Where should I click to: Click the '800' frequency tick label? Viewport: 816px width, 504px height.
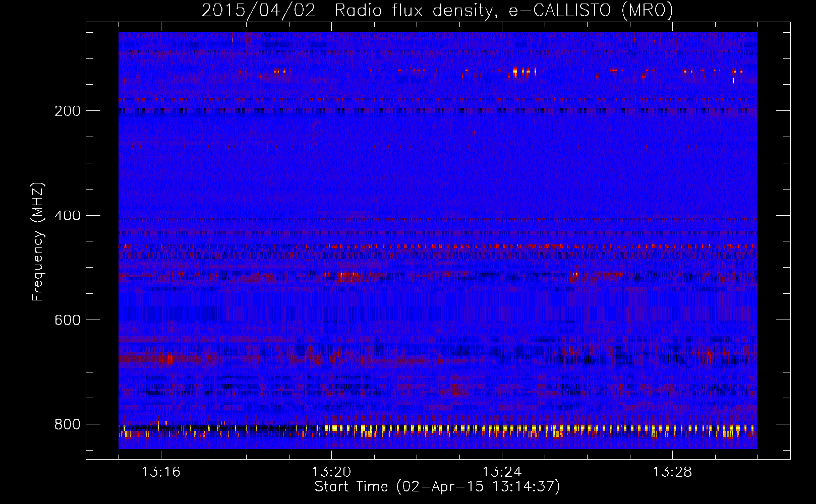pyautogui.click(x=68, y=424)
